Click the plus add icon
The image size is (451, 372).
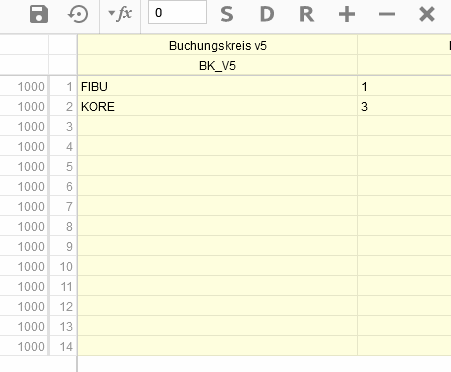(347, 14)
